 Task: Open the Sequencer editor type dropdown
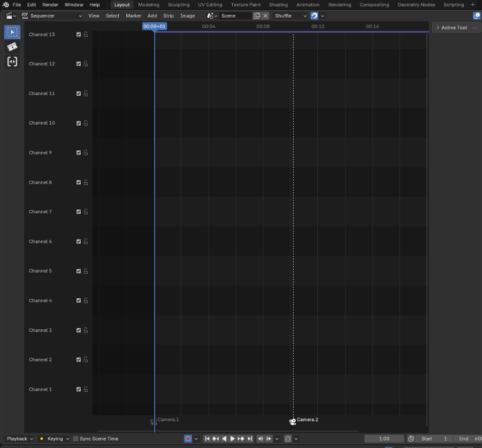point(52,16)
